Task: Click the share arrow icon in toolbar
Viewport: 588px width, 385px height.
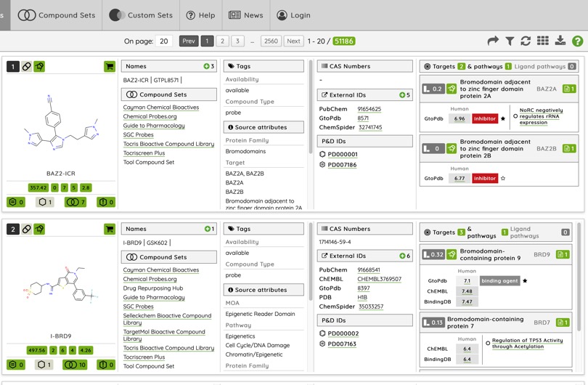Action: (x=493, y=41)
